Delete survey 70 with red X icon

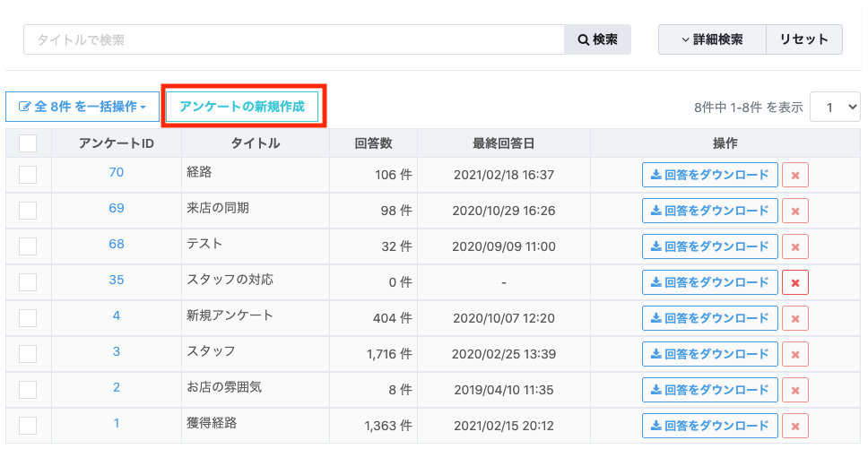point(795,175)
